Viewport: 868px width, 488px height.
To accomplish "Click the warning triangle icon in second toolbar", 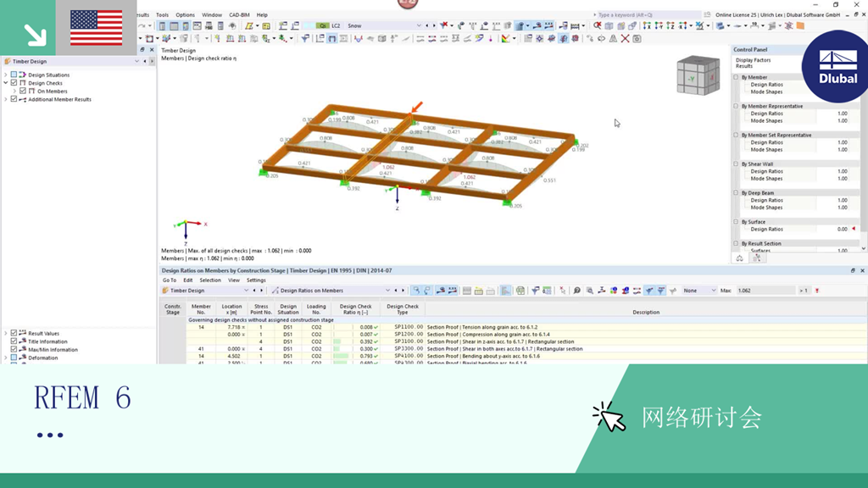I will pyautogui.click(x=614, y=39).
